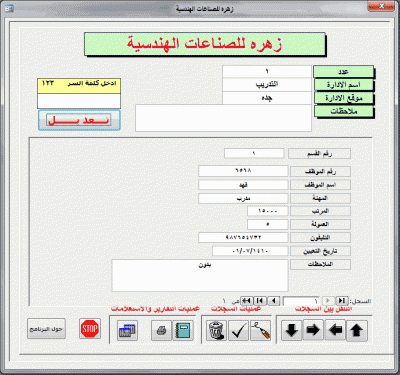400x375 pixels.
Task: Click the اسم الادارة green label
Action: (x=344, y=85)
